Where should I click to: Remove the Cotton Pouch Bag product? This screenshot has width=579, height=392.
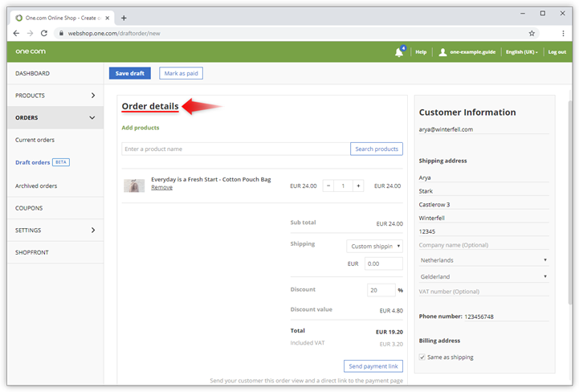[x=161, y=188]
